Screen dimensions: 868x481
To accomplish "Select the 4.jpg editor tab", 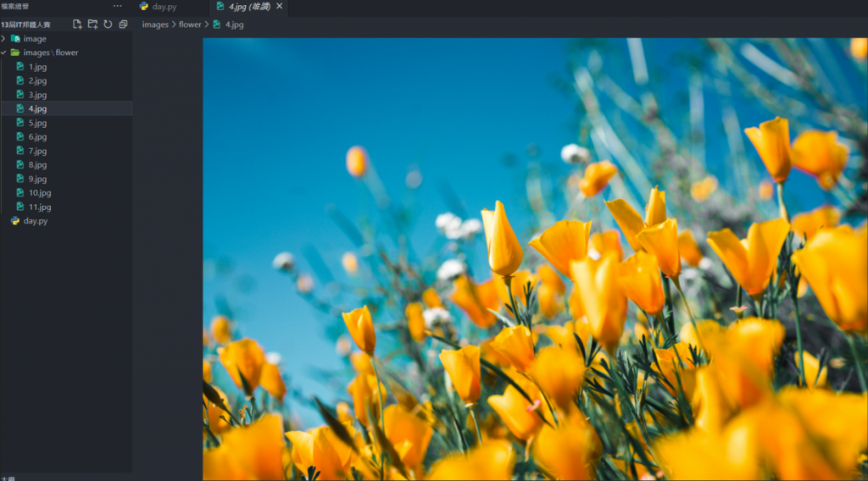I will (249, 7).
